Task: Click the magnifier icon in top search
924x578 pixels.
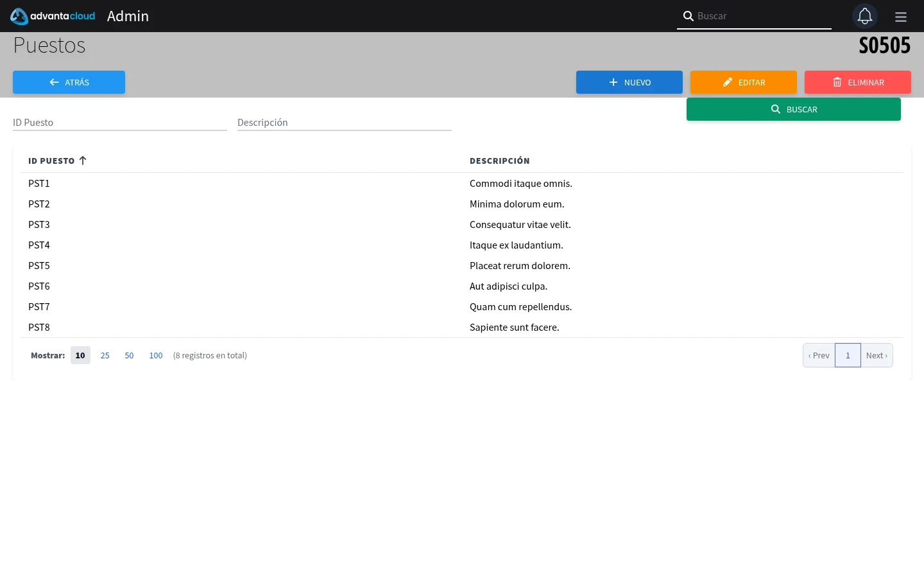Action: point(688,16)
